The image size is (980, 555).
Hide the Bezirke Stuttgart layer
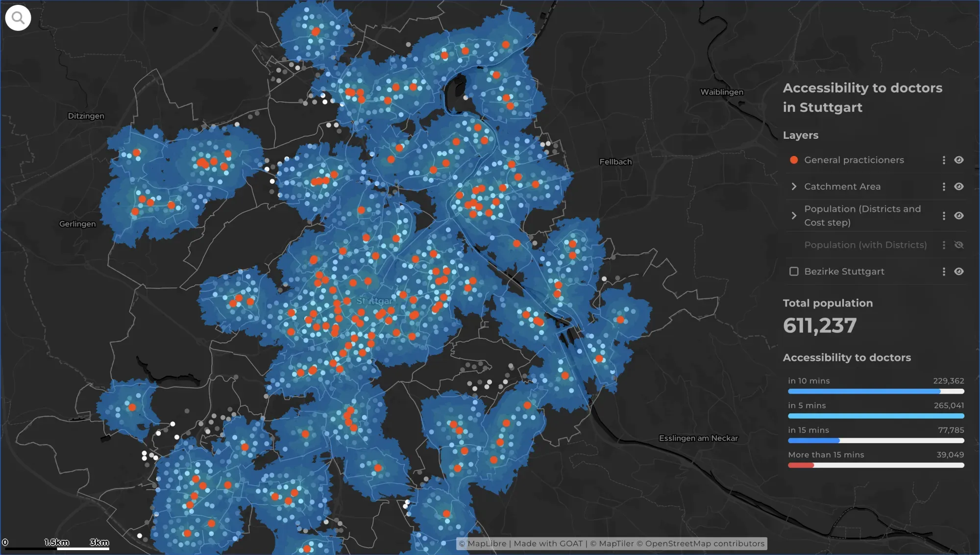pos(959,271)
